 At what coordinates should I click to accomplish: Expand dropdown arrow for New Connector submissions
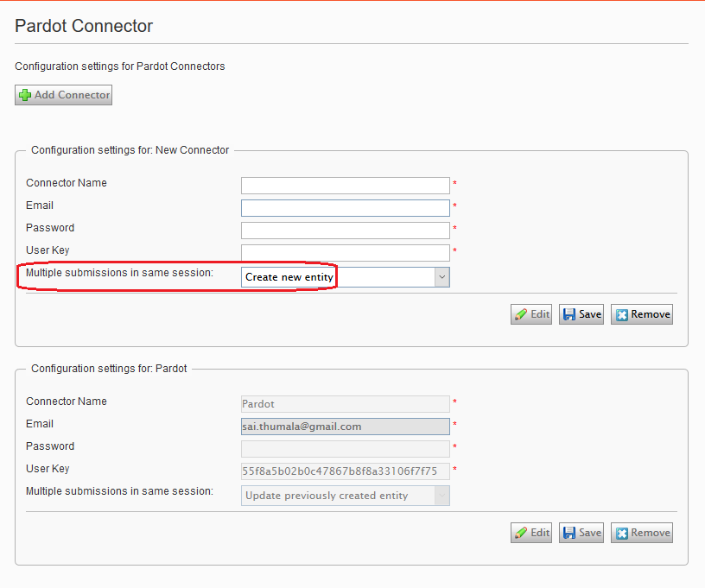tap(441, 277)
